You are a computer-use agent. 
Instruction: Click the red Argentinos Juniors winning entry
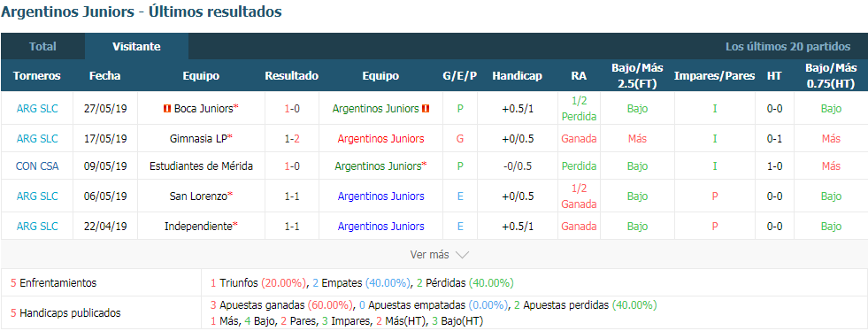pos(380,139)
